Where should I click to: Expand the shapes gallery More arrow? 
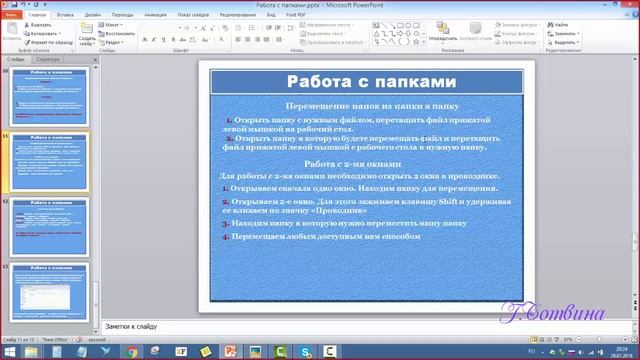point(424,42)
